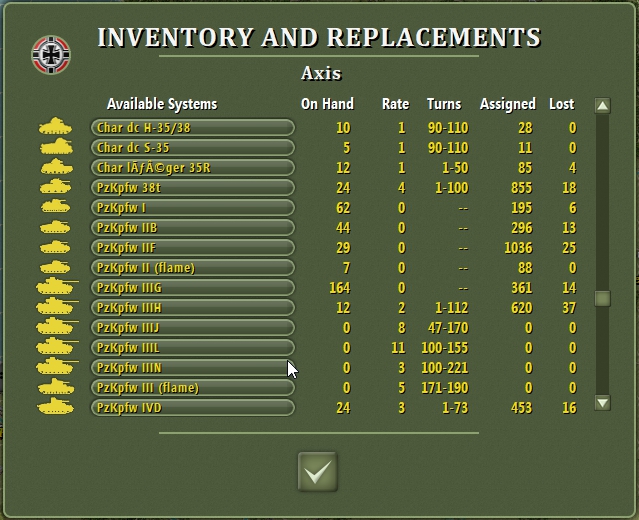
Task: Click the PzKpfw IIIG tank icon
Action: click(57, 286)
